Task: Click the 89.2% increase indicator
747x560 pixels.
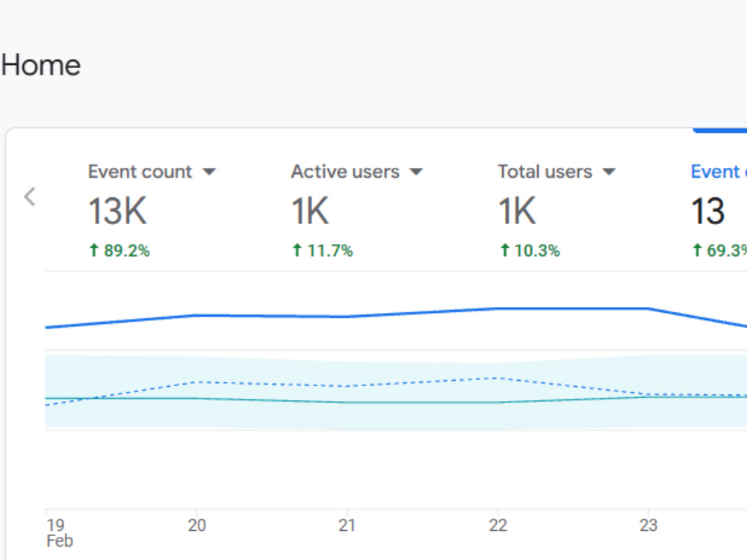Action: click(120, 250)
